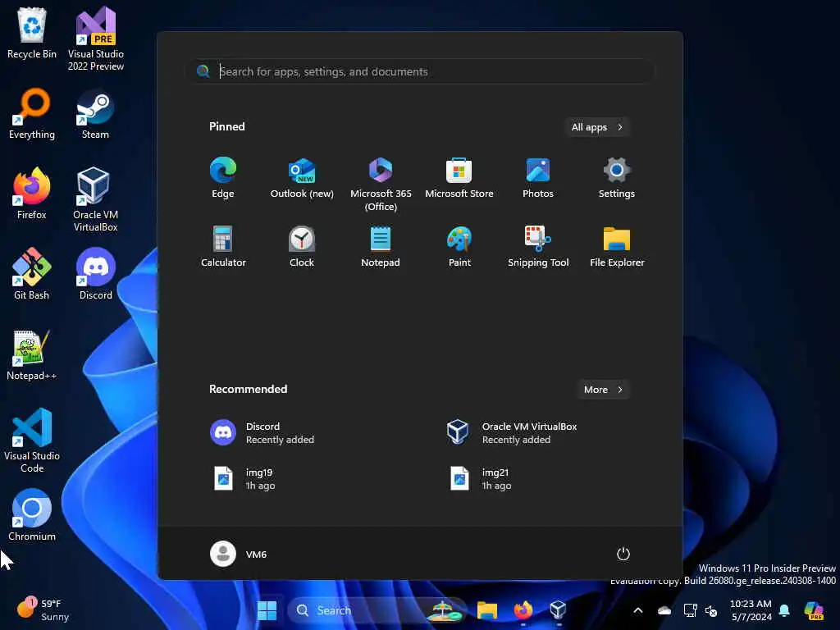Open VirtualBox from taskbar

click(x=558, y=610)
